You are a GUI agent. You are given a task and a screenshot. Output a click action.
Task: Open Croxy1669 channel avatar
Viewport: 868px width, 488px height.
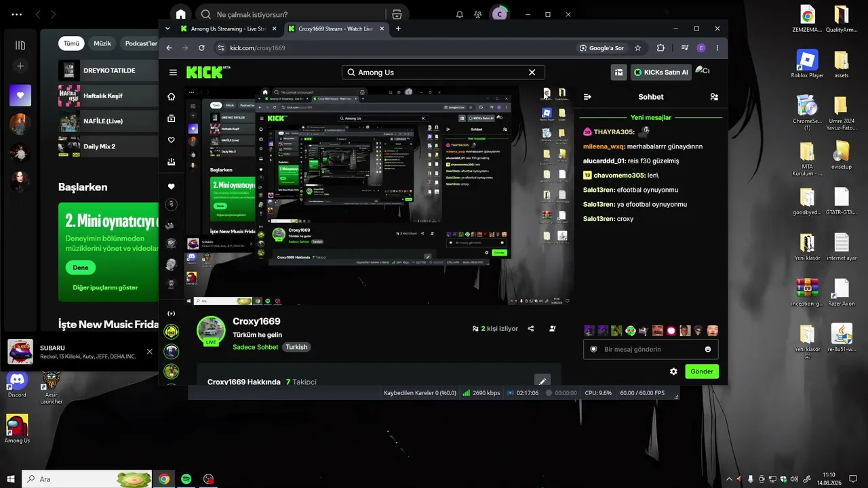tap(211, 330)
